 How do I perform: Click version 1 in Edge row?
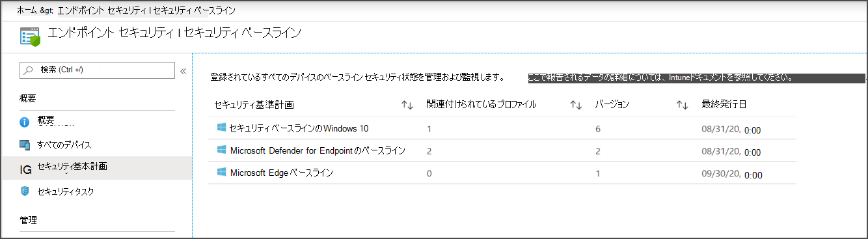(598, 173)
